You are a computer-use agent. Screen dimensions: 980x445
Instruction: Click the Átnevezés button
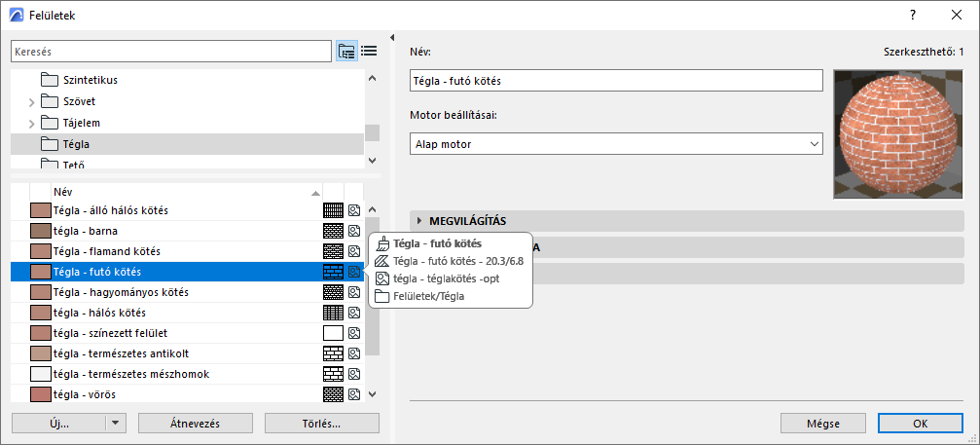196,424
